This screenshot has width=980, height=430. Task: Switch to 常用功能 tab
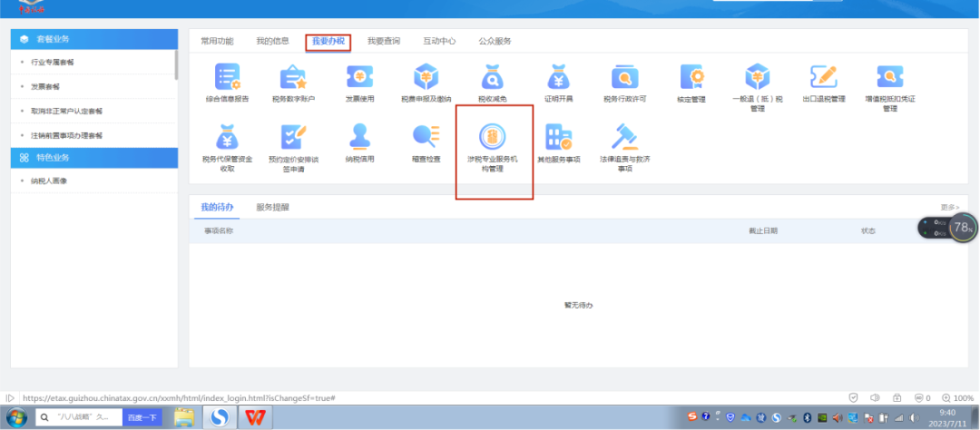pyautogui.click(x=217, y=41)
